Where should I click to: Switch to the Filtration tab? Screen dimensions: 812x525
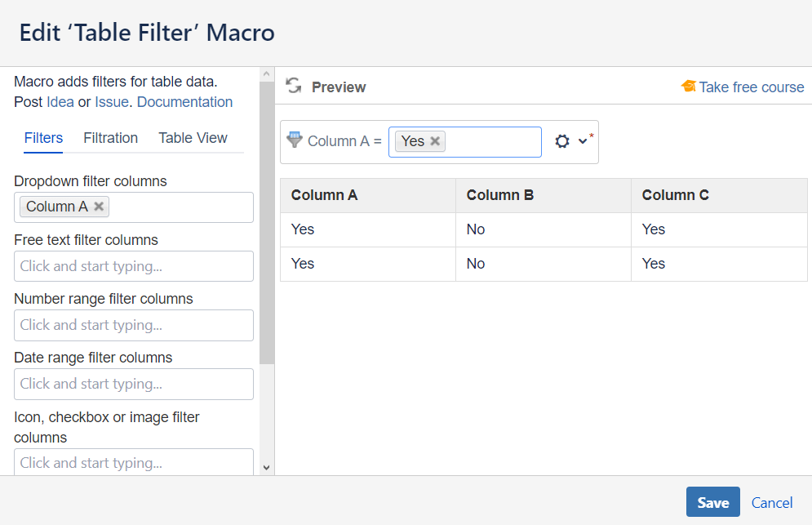tap(110, 138)
